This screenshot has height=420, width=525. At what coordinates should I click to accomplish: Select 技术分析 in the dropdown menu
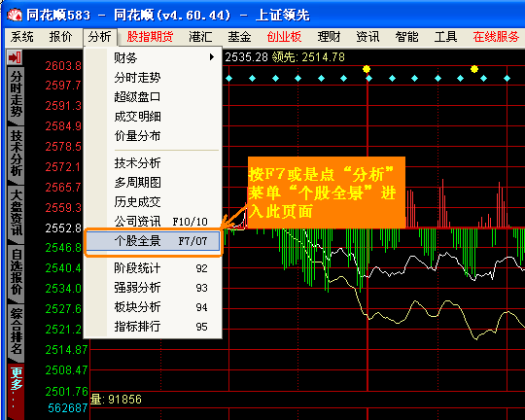pyautogui.click(x=153, y=163)
